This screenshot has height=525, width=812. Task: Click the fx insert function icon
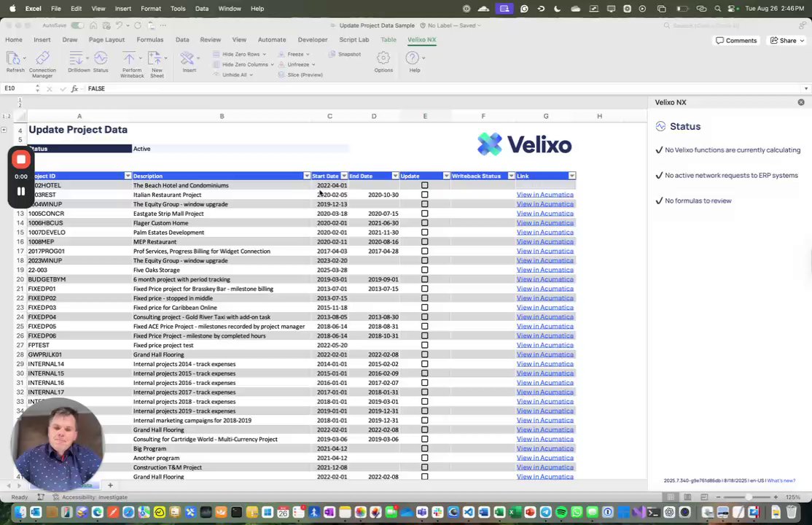click(74, 89)
